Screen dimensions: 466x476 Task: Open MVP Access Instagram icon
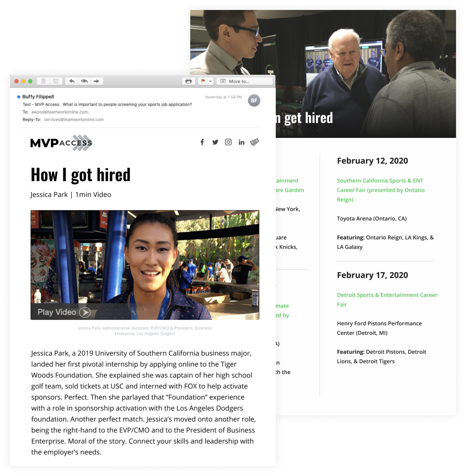[228, 142]
